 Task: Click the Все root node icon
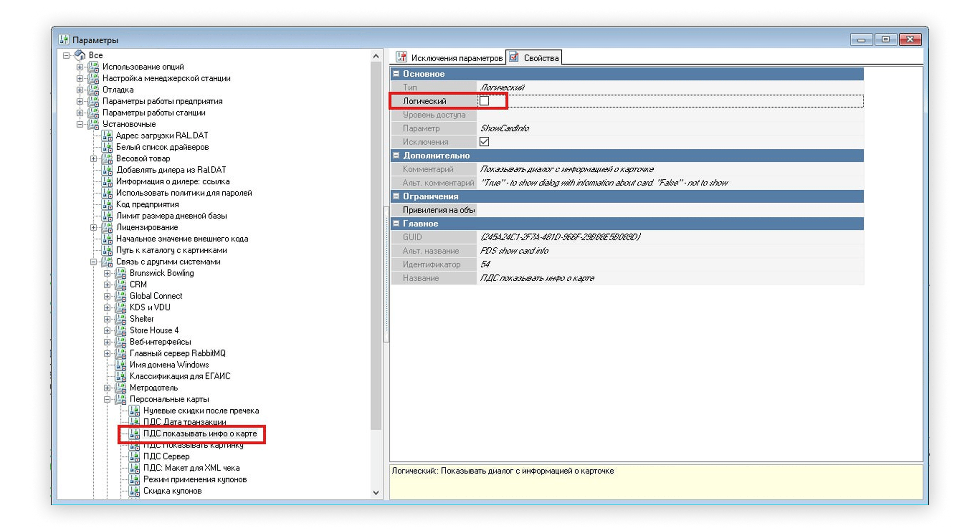[x=80, y=55]
